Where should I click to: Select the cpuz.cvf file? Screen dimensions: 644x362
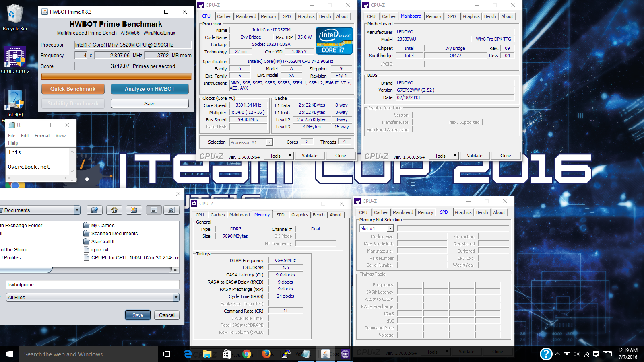(96, 249)
